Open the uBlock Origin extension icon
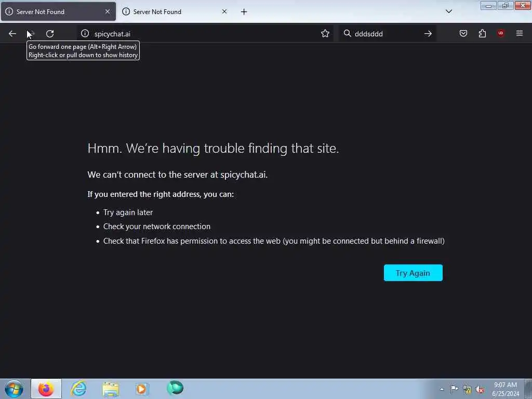The width and height of the screenshot is (532, 399). click(501, 33)
